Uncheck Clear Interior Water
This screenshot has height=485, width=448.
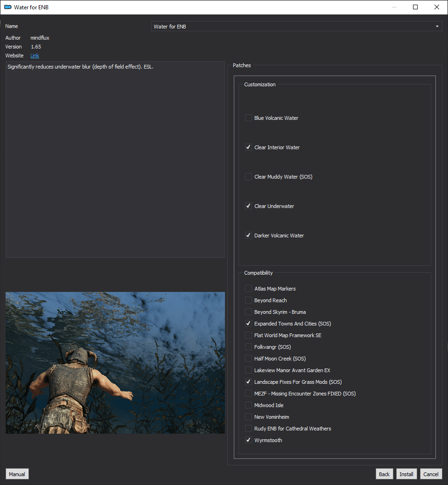248,147
